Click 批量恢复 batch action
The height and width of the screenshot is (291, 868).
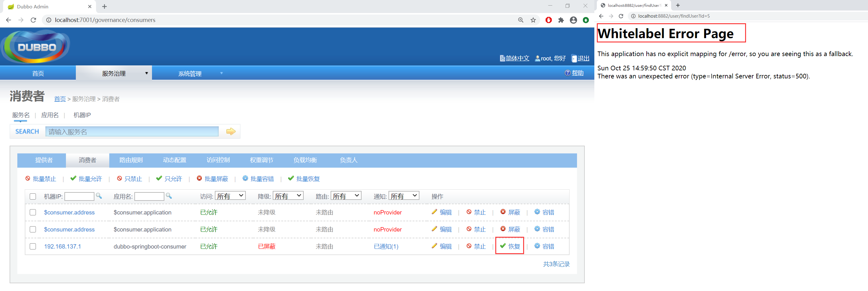(304, 179)
